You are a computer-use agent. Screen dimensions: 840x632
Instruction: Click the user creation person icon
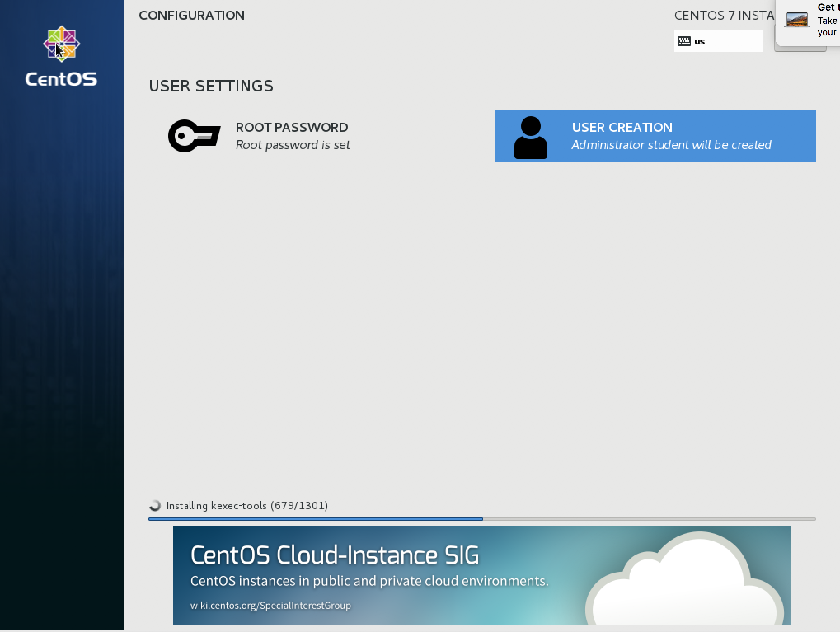pyautogui.click(x=531, y=137)
